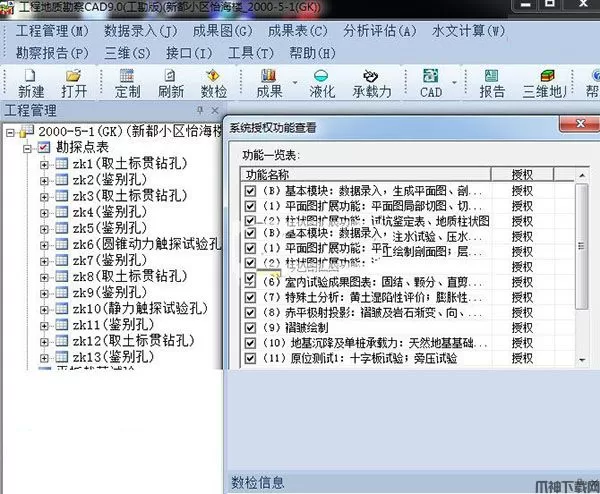Click the table icon beside zk6
The width and height of the screenshot is (600, 494).
[x=61, y=244]
